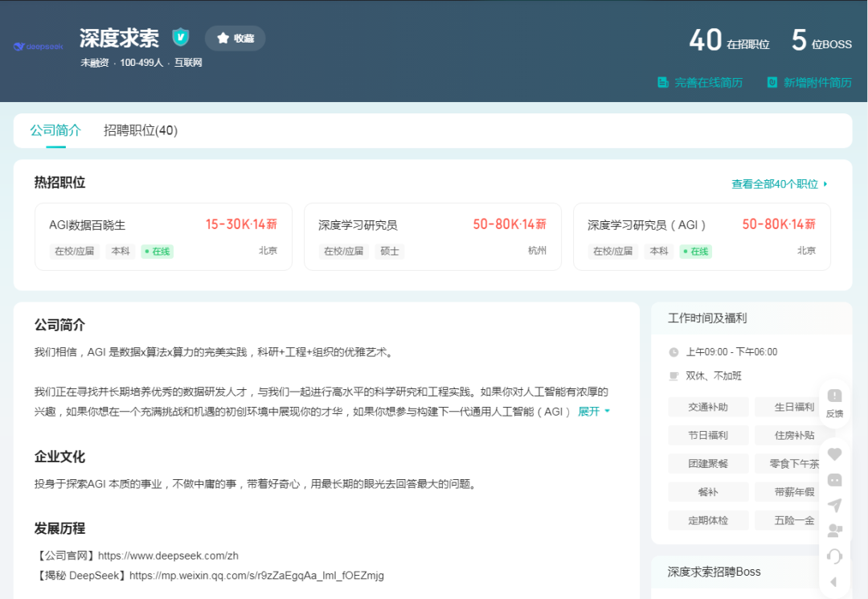Click 团建聚餐 benefit tag

(708, 463)
